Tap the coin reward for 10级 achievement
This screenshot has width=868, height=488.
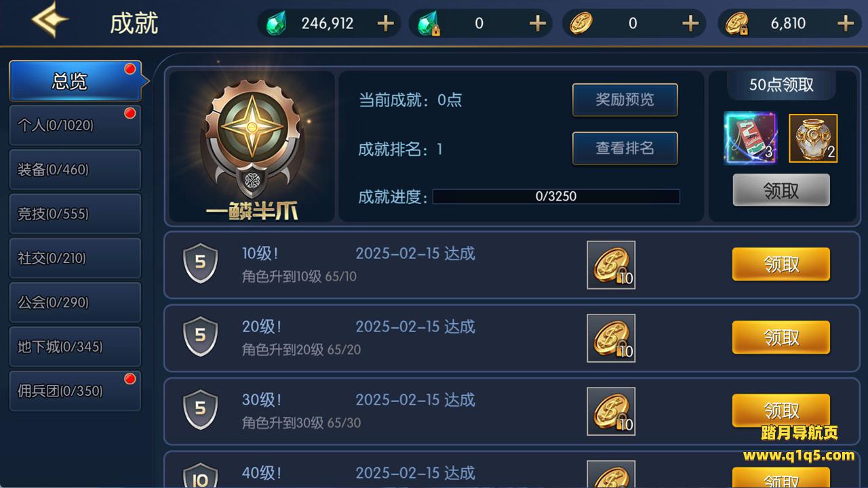(611, 265)
